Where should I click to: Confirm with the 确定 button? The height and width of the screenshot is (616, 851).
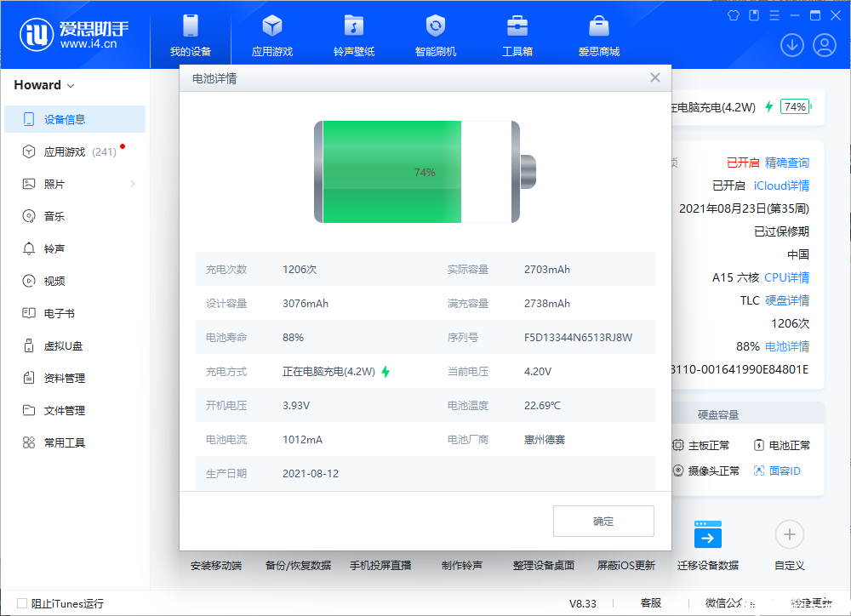(603, 521)
